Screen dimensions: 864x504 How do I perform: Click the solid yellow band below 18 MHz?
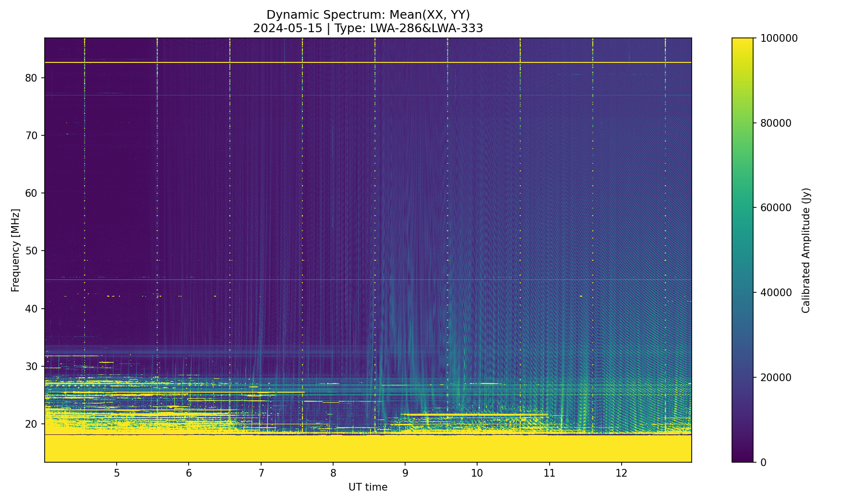point(368,449)
